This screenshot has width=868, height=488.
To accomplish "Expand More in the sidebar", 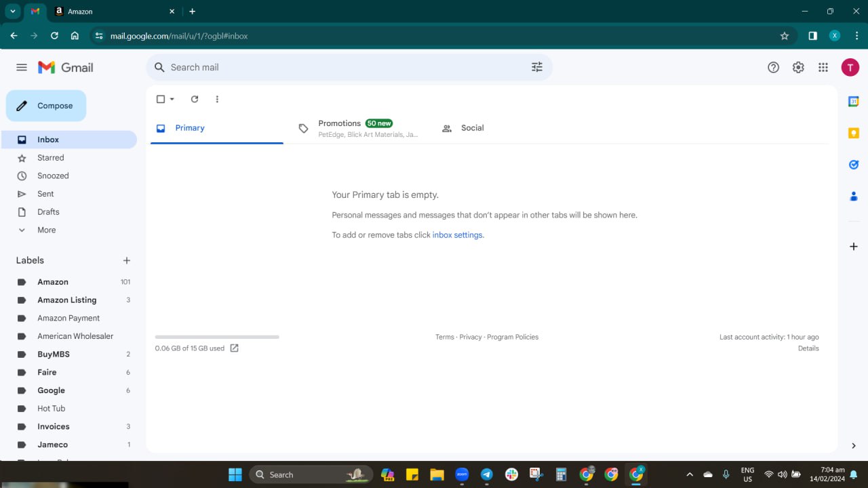I will tap(69, 230).
